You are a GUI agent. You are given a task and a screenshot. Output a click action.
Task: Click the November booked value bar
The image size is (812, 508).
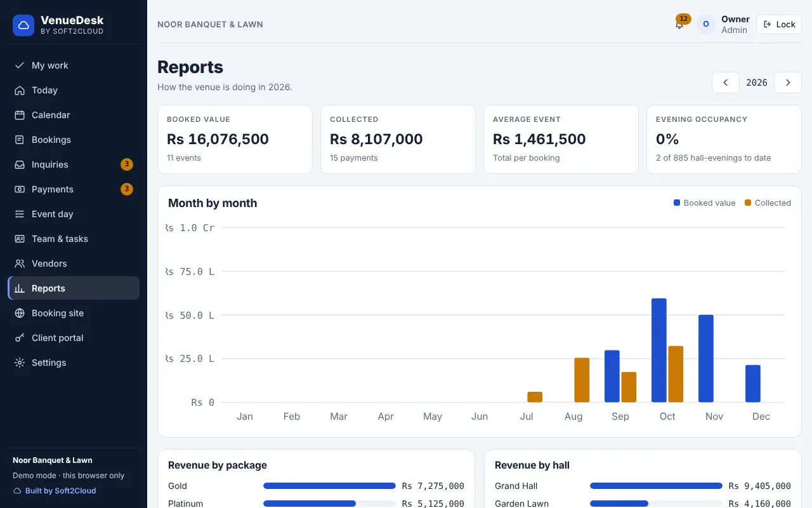click(x=706, y=358)
